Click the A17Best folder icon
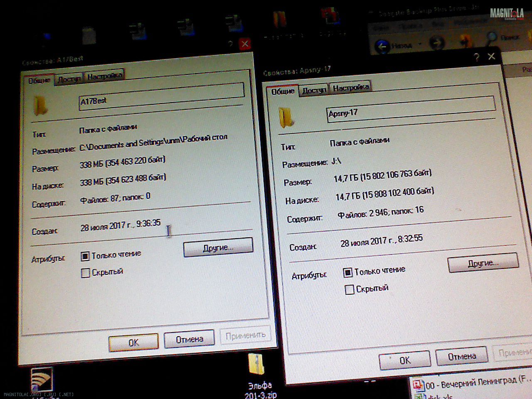This screenshot has width=532, height=399. [x=41, y=105]
